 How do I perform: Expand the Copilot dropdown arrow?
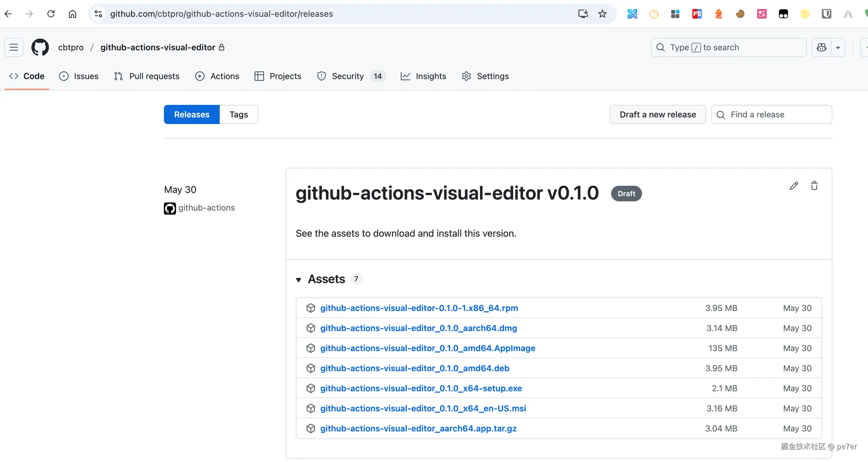pos(838,47)
